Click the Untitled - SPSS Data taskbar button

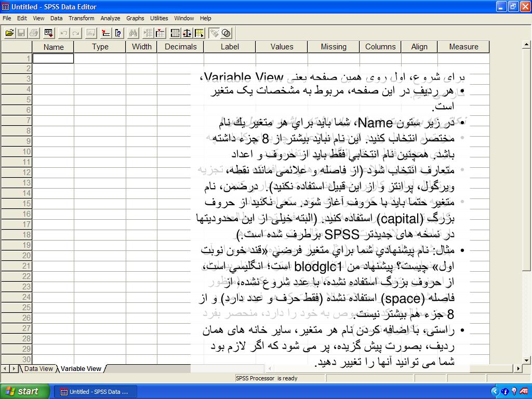[x=95, y=392]
